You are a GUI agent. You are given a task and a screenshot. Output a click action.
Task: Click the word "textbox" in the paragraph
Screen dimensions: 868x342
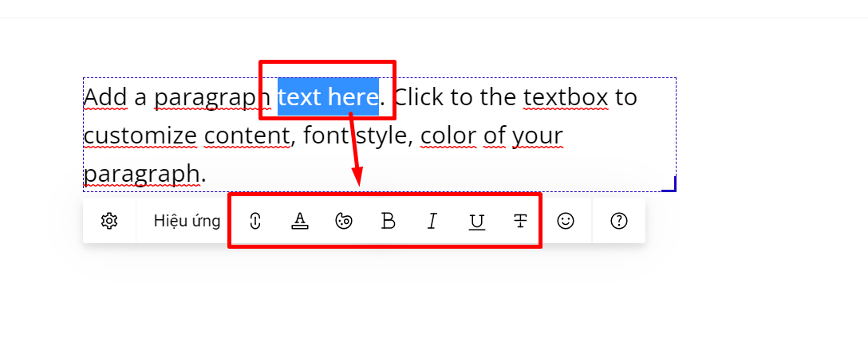[566, 97]
